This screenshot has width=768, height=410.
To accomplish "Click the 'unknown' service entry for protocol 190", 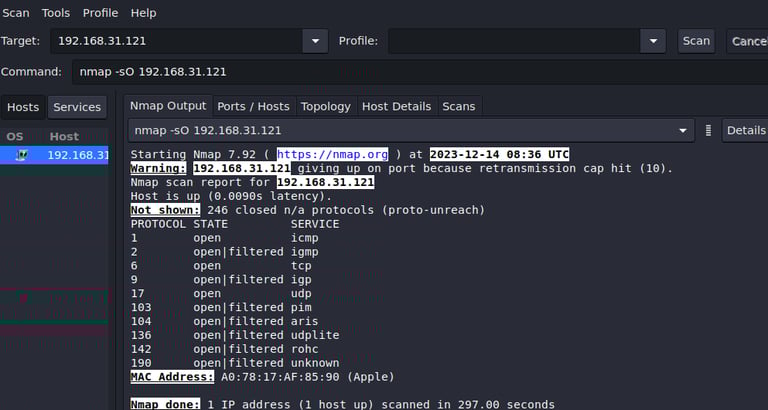I will tap(315, 363).
